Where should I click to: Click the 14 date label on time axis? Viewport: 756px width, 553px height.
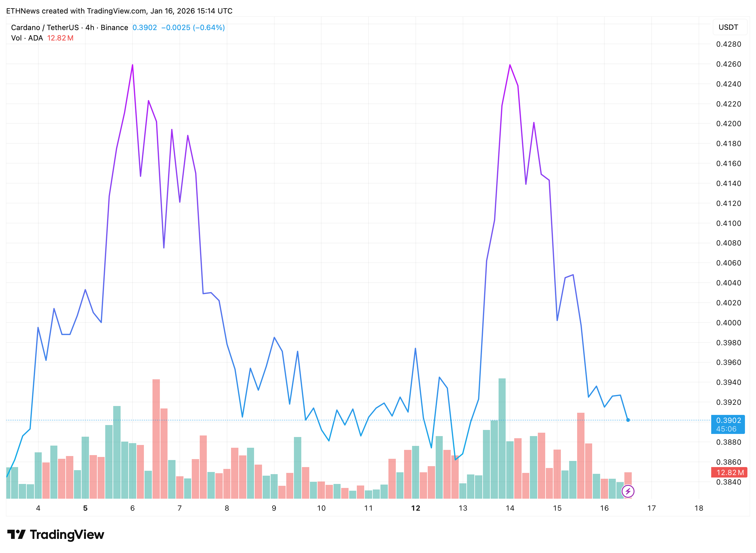(510, 508)
